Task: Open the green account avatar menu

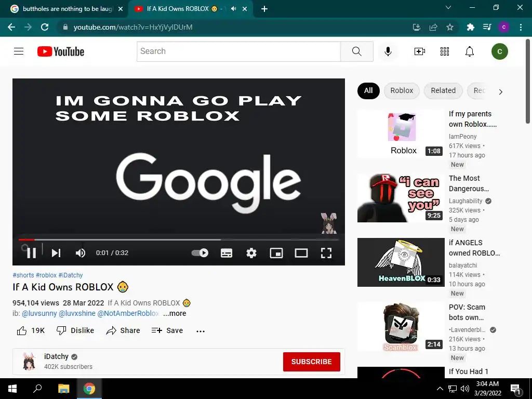Action: click(x=499, y=51)
